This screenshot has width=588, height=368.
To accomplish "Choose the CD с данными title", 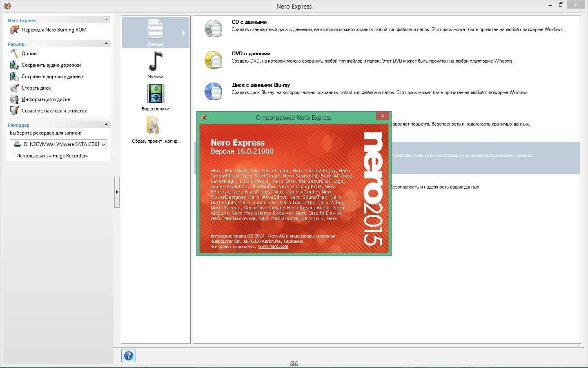I will click(249, 22).
